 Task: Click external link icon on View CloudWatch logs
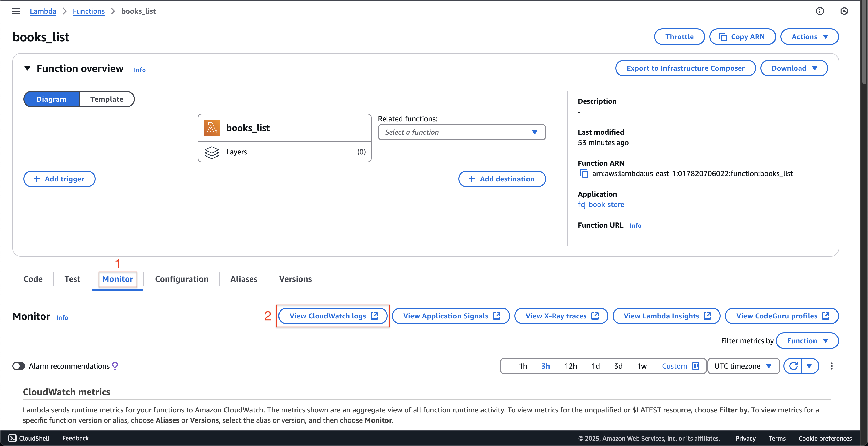(x=374, y=316)
